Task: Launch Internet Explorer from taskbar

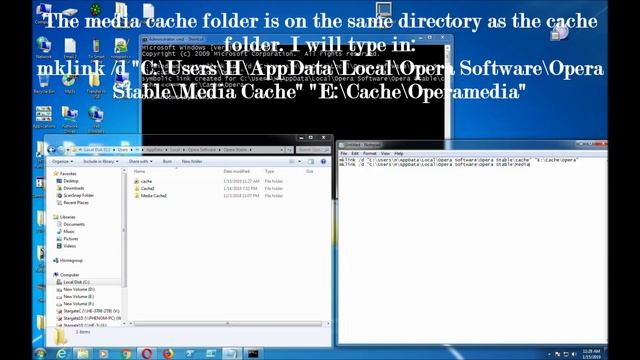Action: click(x=61, y=353)
